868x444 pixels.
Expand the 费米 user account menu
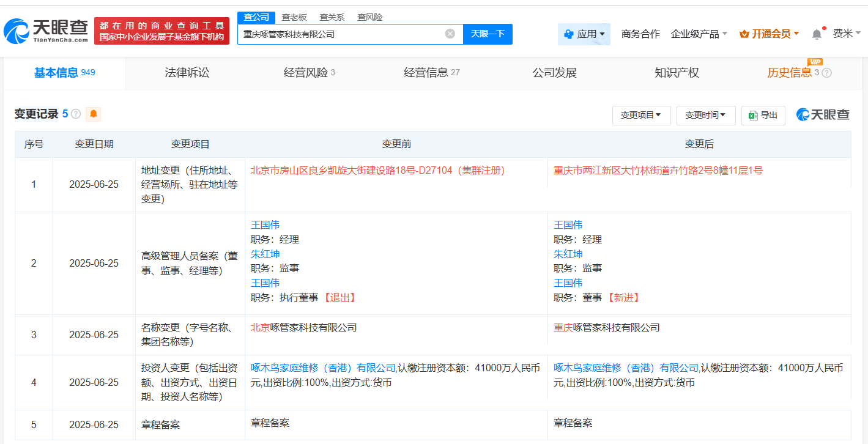pos(847,34)
